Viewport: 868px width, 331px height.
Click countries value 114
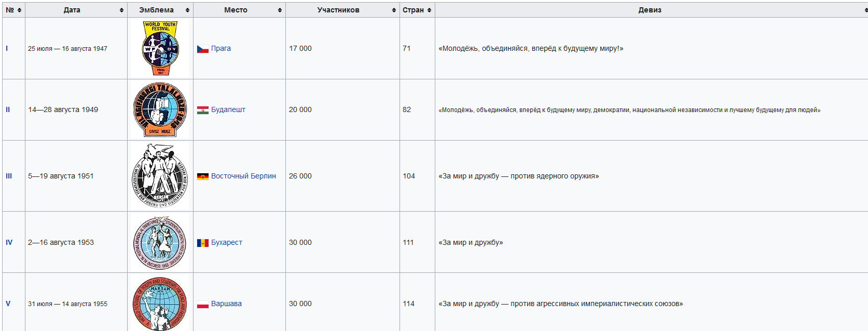(409, 304)
